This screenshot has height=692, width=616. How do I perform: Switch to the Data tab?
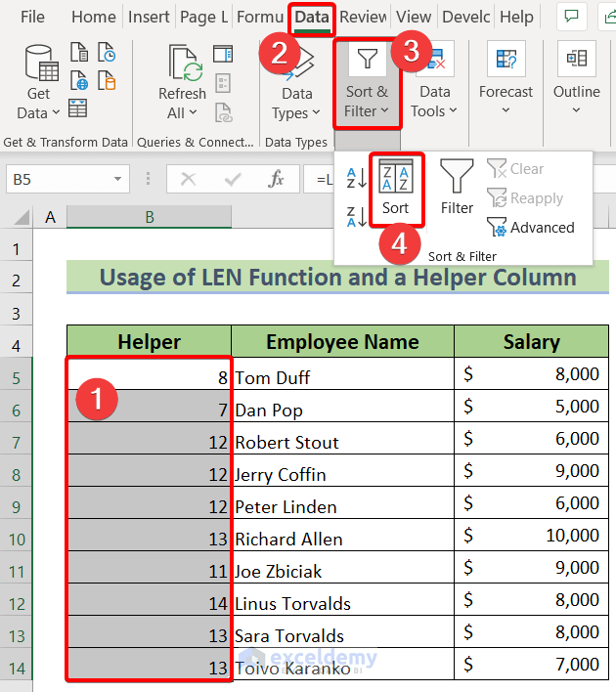(312, 17)
